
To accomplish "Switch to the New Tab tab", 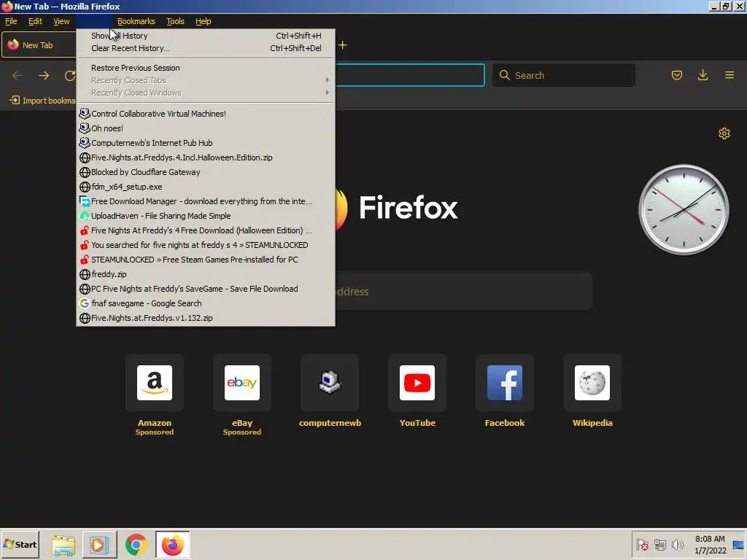I will click(38, 45).
